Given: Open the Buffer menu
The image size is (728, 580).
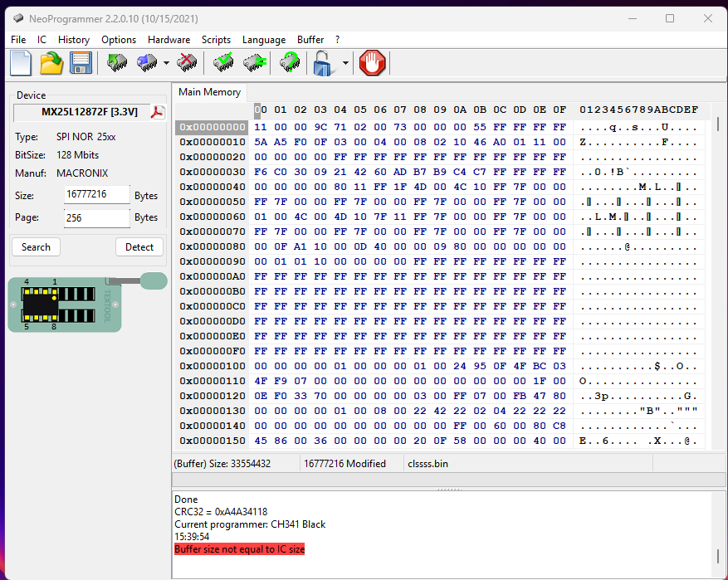Looking at the screenshot, I should [x=310, y=40].
